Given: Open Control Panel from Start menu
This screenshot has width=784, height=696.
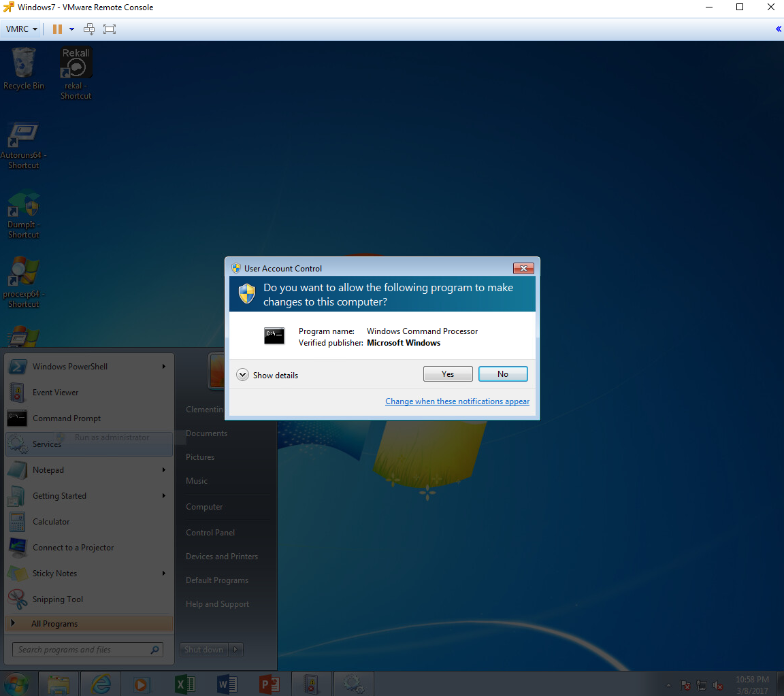Looking at the screenshot, I should pos(210,533).
